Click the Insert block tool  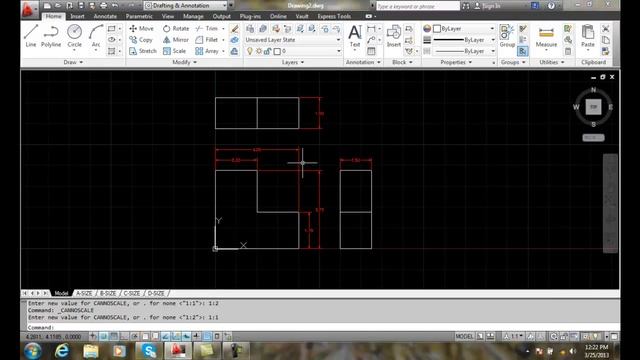[x=393, y=36]
